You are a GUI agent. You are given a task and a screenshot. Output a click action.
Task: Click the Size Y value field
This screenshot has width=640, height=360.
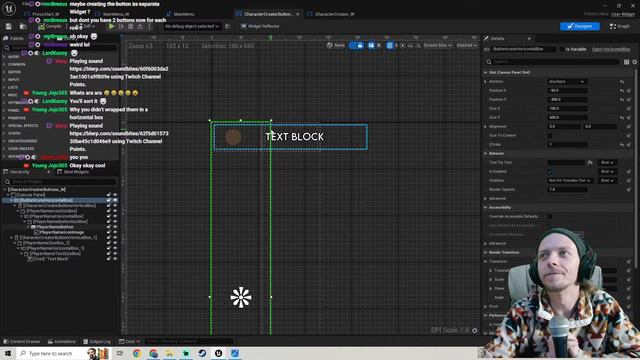tap(567, 117)
